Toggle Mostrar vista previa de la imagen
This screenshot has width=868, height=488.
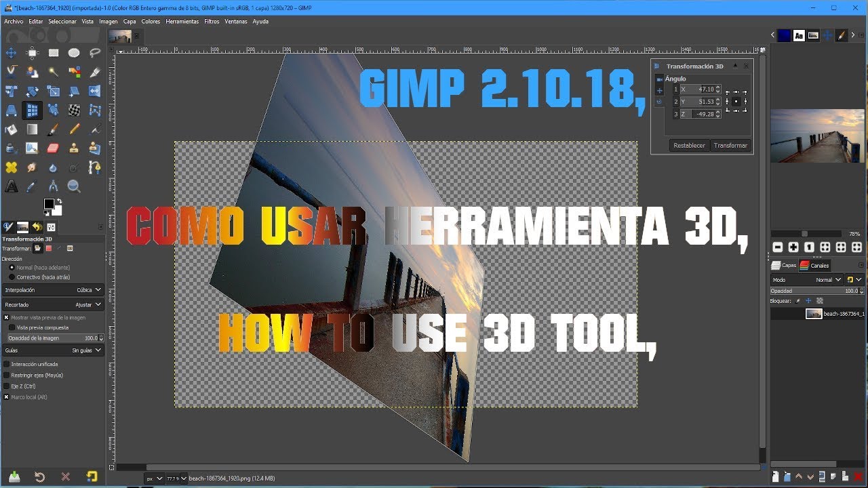[x=6, y=317]
